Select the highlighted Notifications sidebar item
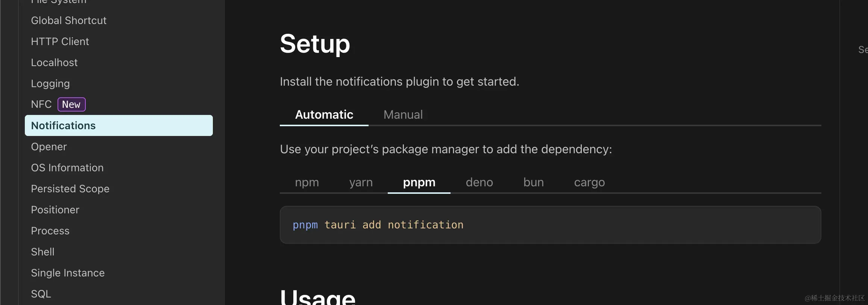 coord(63,125)
